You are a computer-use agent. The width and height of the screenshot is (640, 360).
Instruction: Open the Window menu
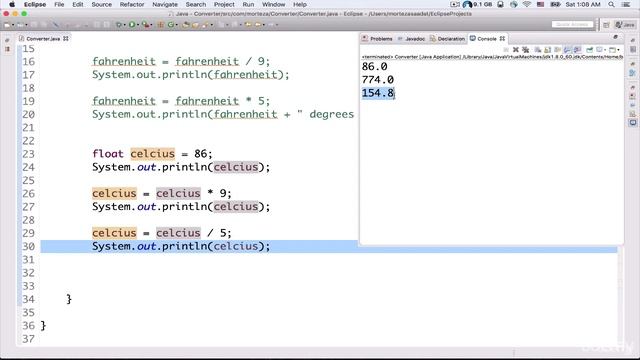pyautogui.click(x=273, y=4)
